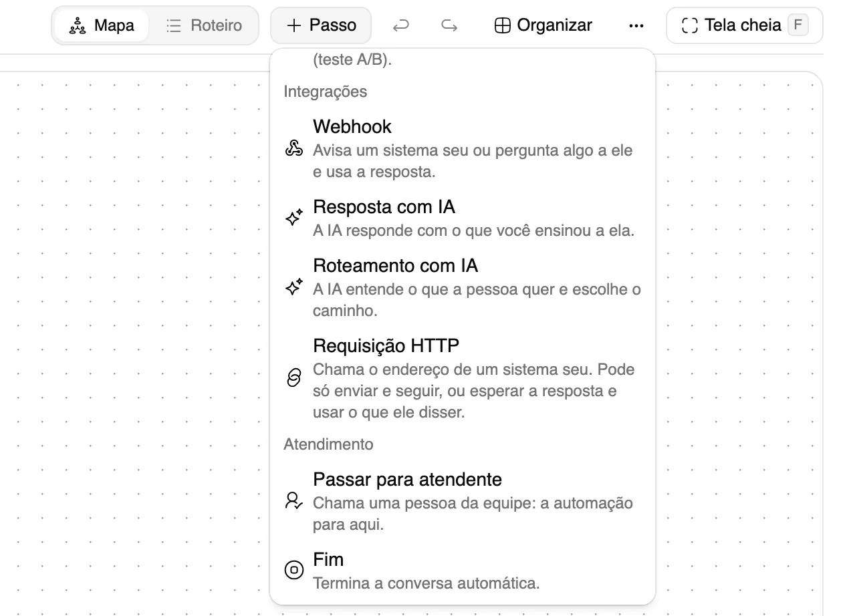847x616 pixels.
Task: Click the link icon beside Requisição HTTP
Action: point(294,378)
